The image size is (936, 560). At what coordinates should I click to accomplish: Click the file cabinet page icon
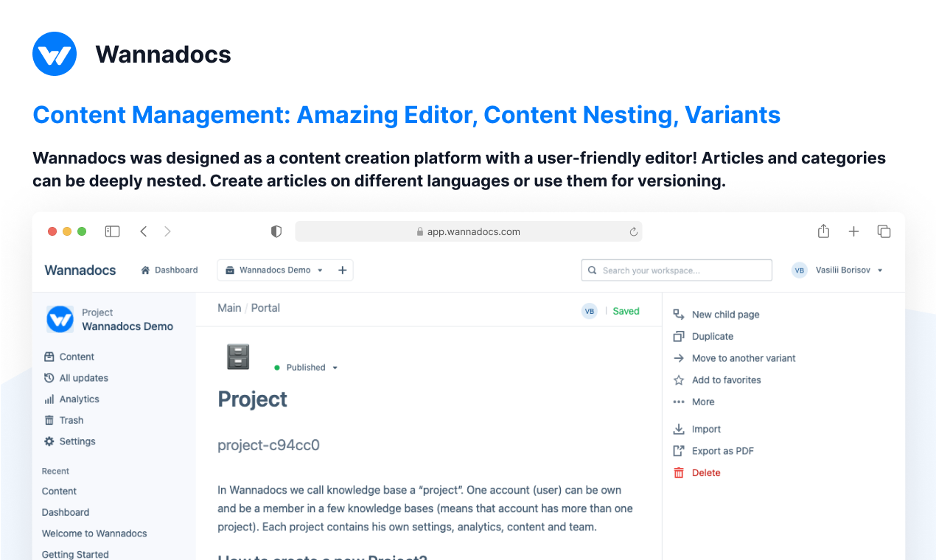point(238,357)
